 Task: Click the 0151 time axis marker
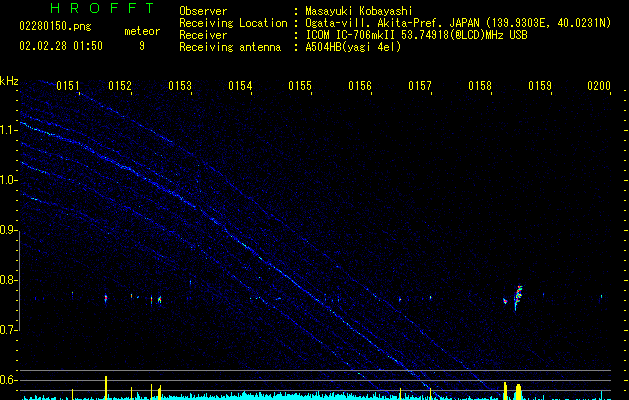pyautogui.click(x=68, y=86)
